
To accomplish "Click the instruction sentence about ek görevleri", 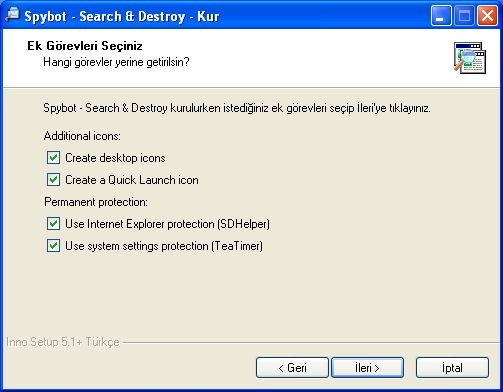I will pos(237,108).
